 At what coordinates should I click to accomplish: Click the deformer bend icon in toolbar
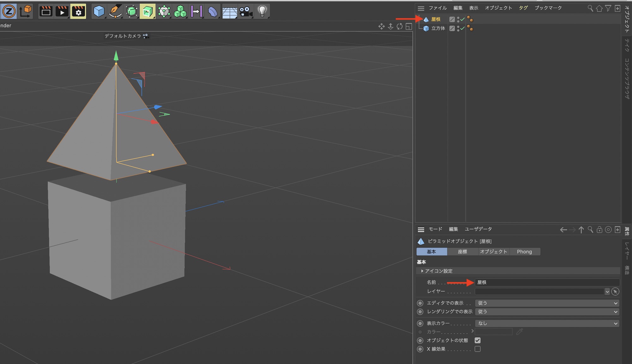tap(213, 12)
